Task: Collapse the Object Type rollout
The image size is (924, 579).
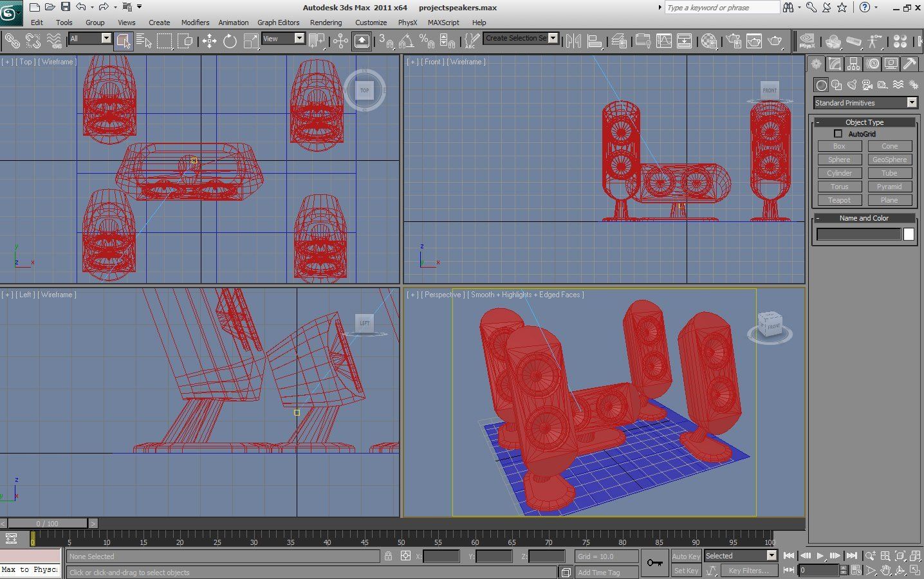Action: (x=864, y=122)
